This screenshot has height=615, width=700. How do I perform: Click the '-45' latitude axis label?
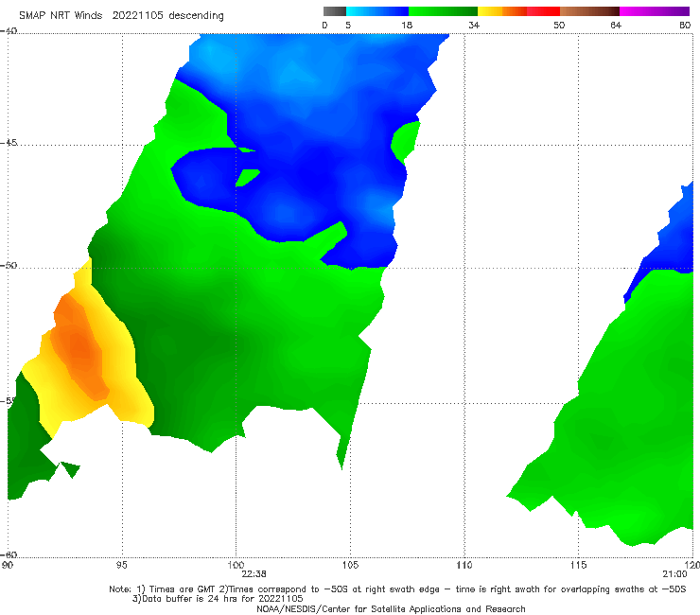9,143
